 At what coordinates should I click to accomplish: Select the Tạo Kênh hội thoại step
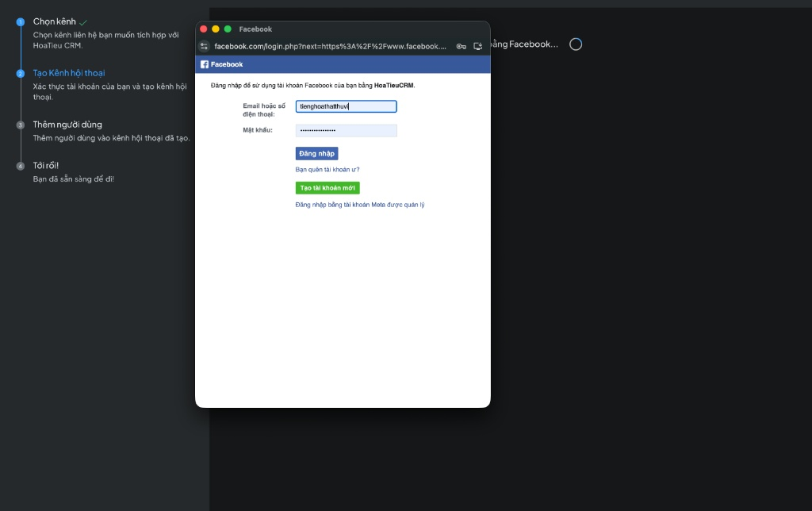(x=69, y=73)
